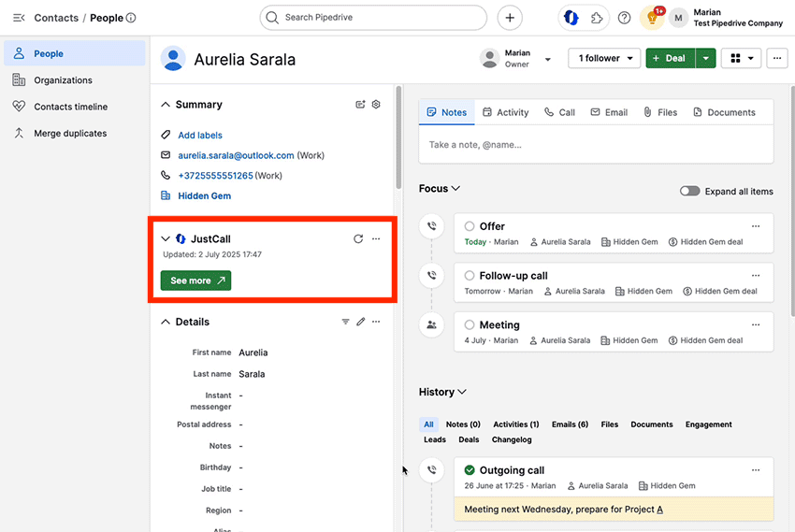Switch to the Files tab

point(660,112)
